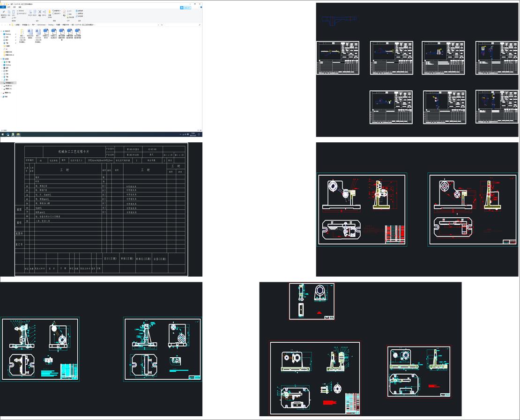
Task: Click the Back arrow in the Explorer address bar
Action: tap(2, 25)
